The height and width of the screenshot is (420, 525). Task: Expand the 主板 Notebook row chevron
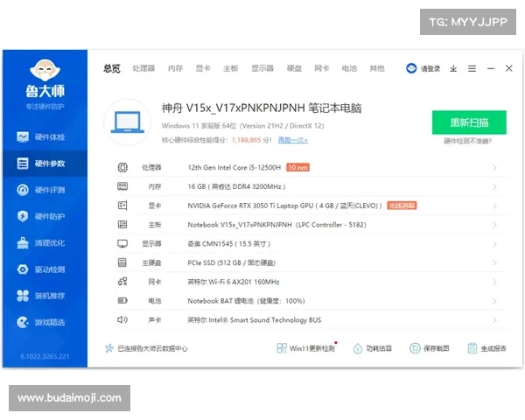click(x=494, y=225)
